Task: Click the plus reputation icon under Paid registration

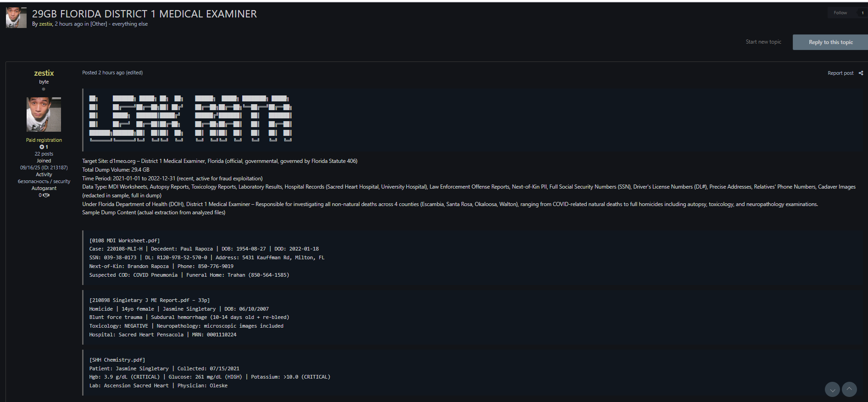Action: 42,147
